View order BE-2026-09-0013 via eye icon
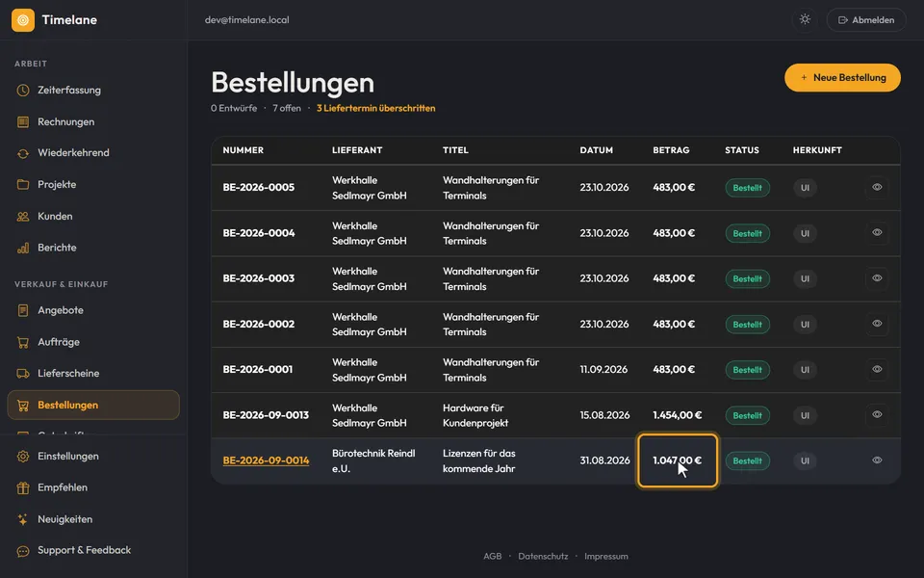This screenshot has width=924, height=578. click(x=877, y=414)
